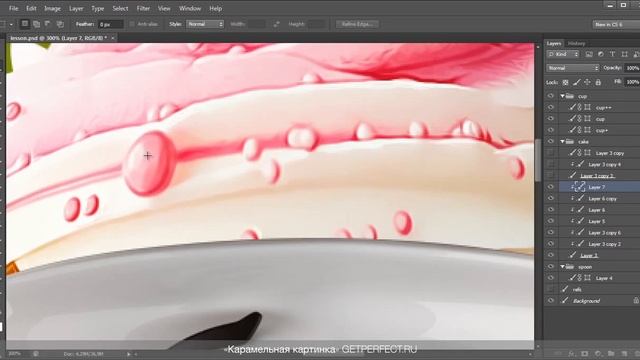Filter layers by shape layer icon
The height and width of the screenshot is (360, 640).
[x=624, y=54]
